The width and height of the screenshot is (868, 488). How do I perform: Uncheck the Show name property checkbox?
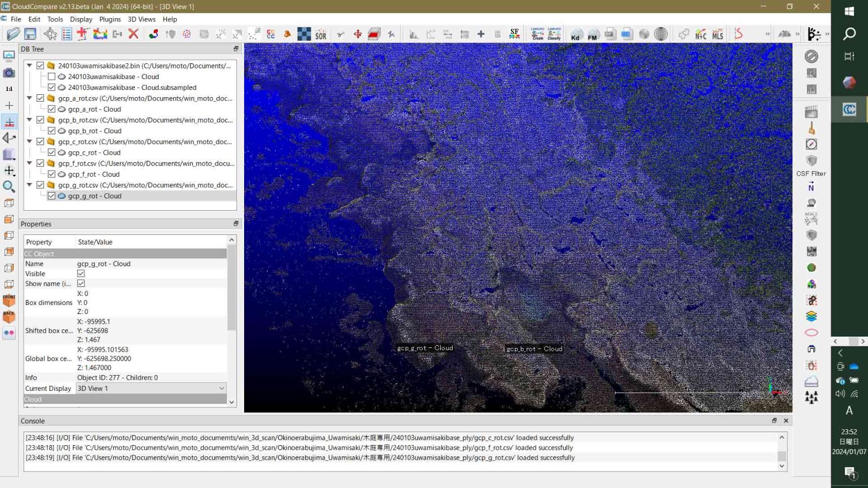coord(81,284)
